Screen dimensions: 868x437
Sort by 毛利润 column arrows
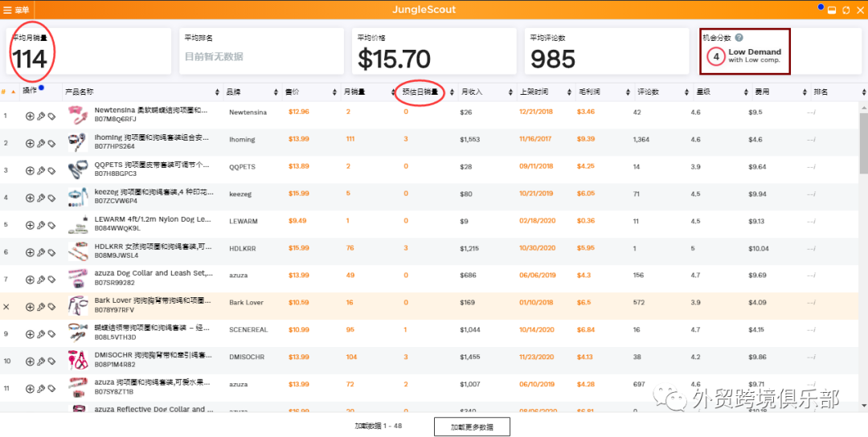tap(628, 92)
